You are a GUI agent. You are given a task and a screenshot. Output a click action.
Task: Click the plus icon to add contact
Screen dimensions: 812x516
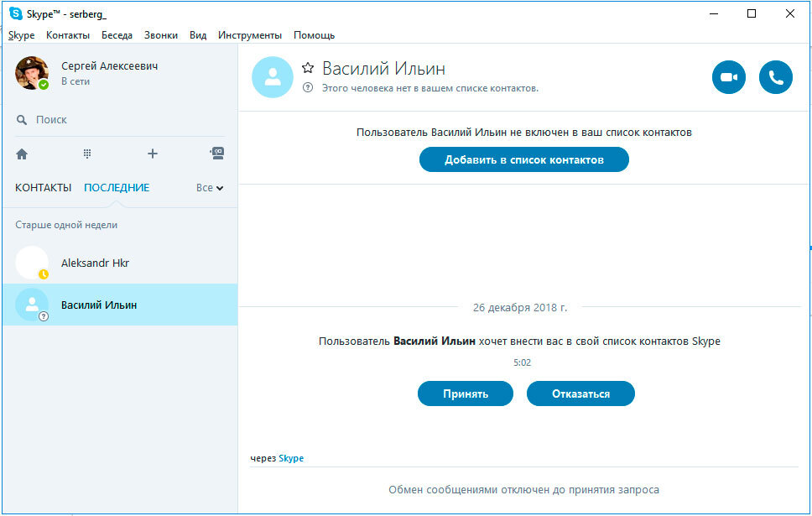152,154
